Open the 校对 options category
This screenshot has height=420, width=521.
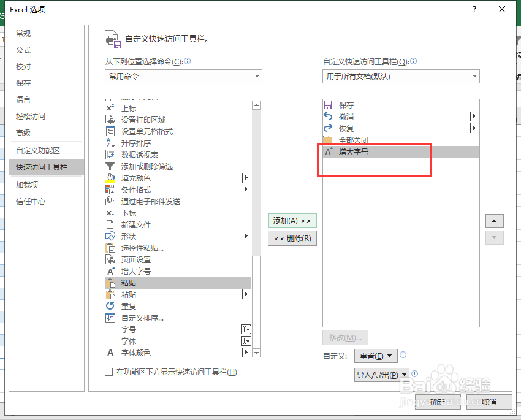47,66
